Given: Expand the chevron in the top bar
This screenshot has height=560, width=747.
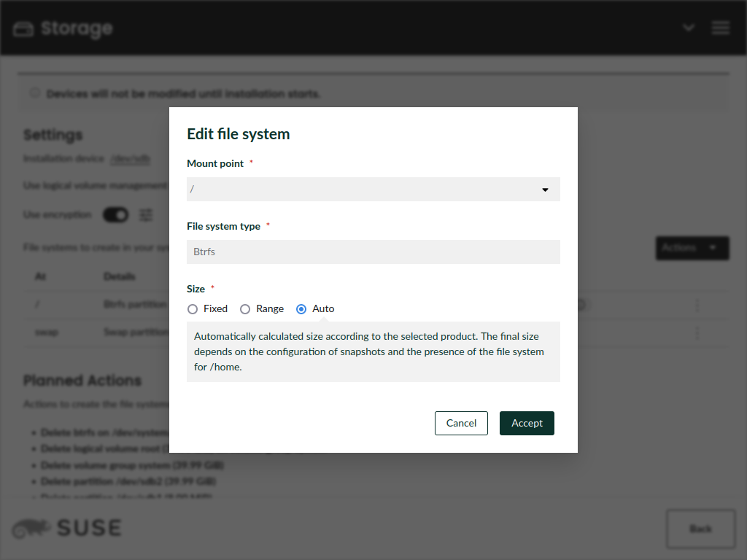Looking at the screenshot, I should click(x=688, y=28).
